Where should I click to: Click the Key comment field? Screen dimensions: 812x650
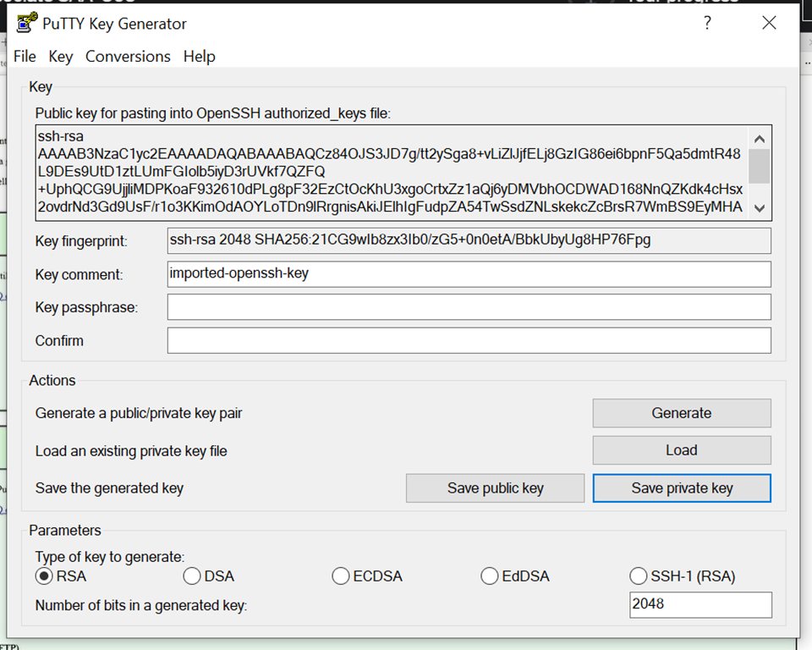(x=469, y=274)
